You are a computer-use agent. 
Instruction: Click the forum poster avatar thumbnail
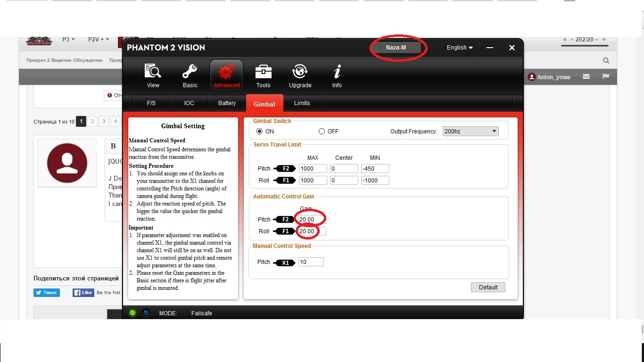(67, 163)
